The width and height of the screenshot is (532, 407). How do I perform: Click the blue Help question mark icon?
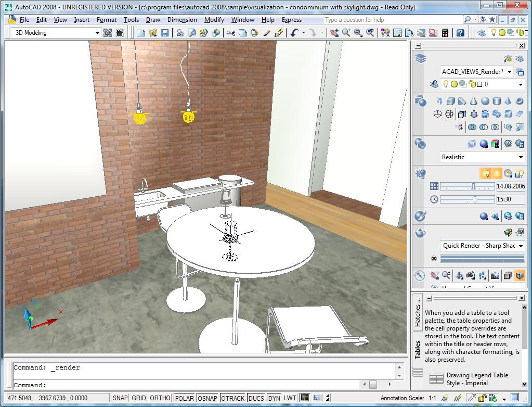(x=460, y=33)
